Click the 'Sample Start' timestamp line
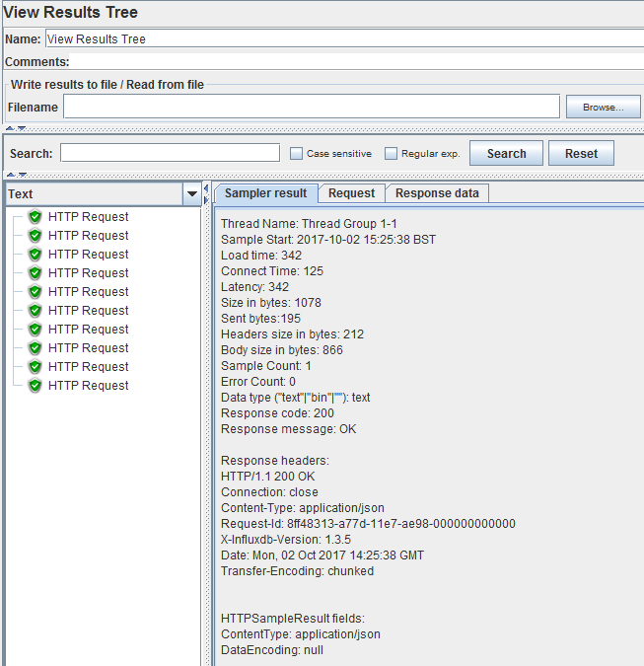Screen dimensions: 644x666 coord(328,240)
